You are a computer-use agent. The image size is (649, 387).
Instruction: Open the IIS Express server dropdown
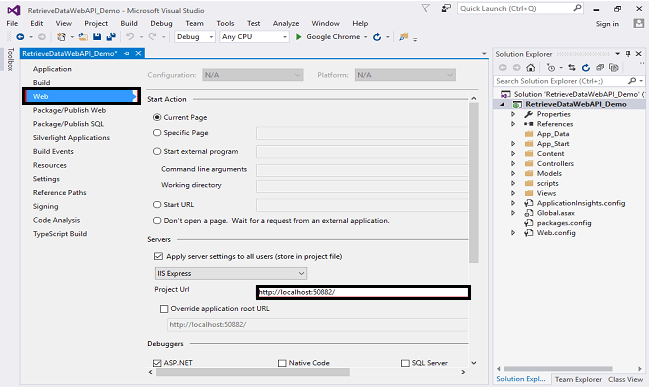point(231,273)
